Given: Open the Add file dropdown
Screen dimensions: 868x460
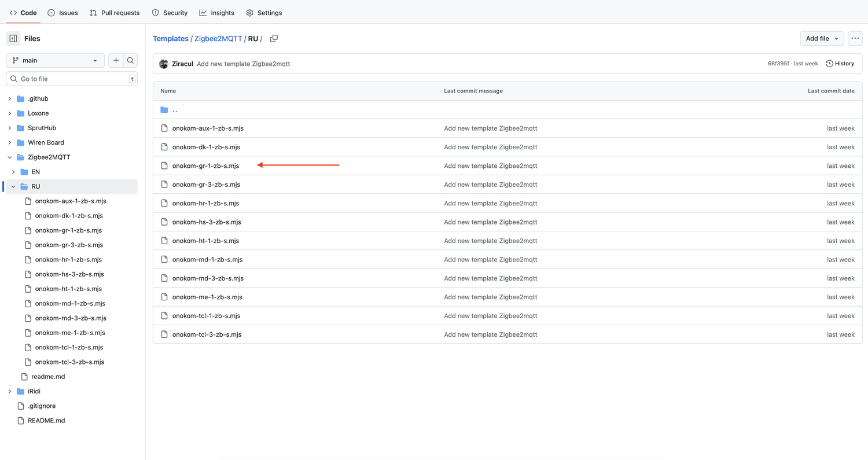Looking at the screenshot, I should click(821, 39).
